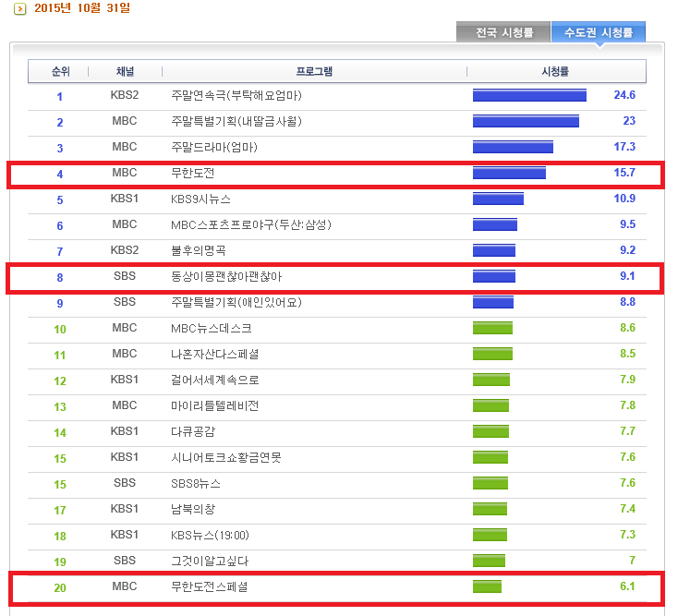Switch to the 전국 시청률 tab

pyautogui.click(x=503, y=32)
